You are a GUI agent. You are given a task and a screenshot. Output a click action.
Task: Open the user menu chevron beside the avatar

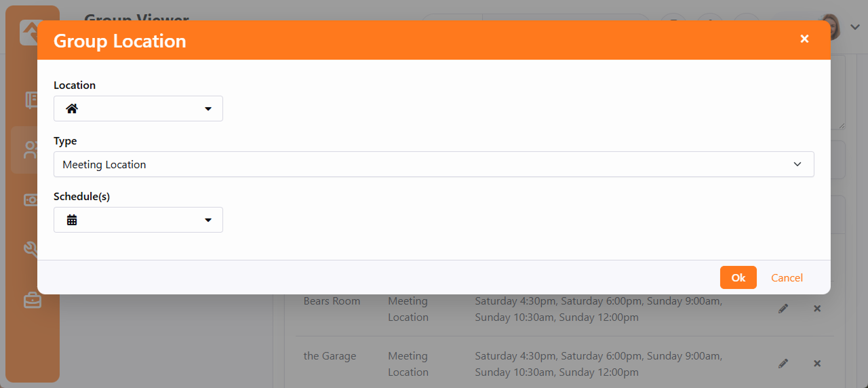(x=855, y=27)
